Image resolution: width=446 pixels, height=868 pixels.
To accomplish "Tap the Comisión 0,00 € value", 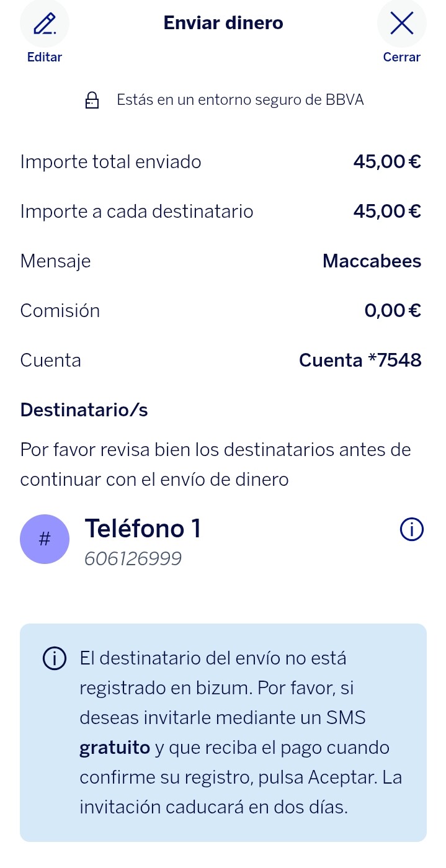I will tap(393, 310).
